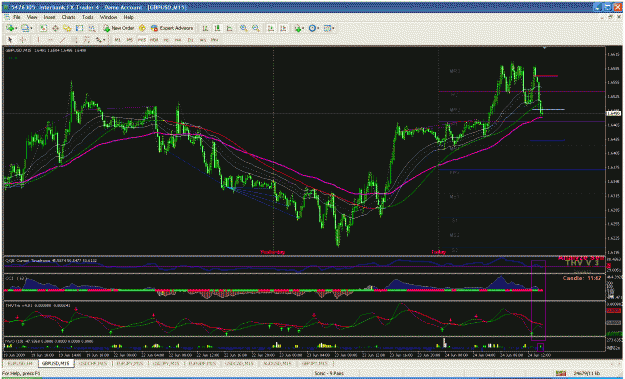Viewport: 625px width, 379px height.
Task: Toggle the Terminal panel icon
Action: pos(79,28)
